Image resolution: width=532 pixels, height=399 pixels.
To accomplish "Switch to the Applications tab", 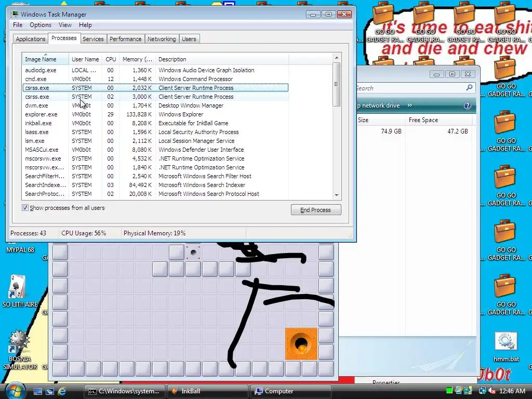I will 31,39.
